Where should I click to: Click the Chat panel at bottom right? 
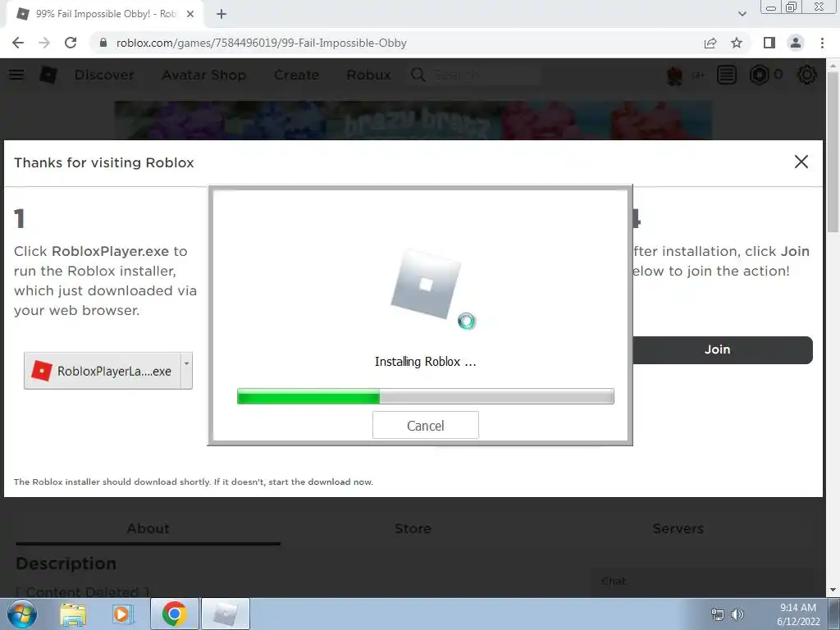702,582
